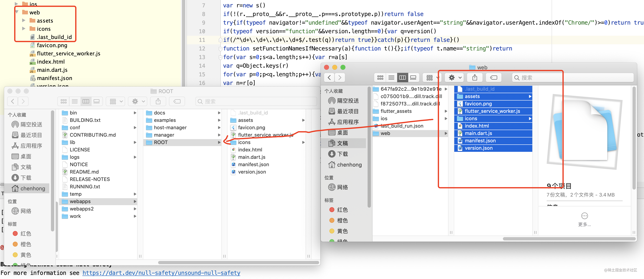
Task: Click forward arrow in web Finder window
Action: (340, 78)
